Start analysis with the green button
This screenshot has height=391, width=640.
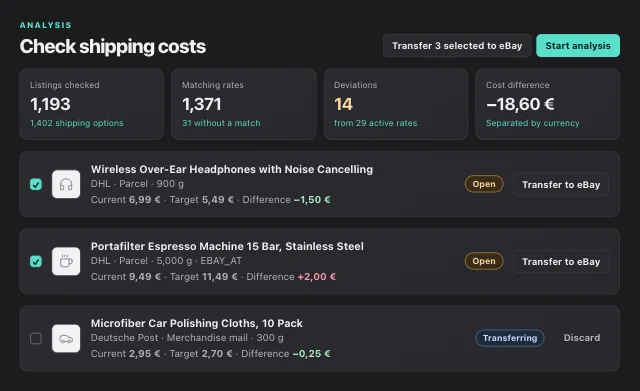(x=578, y=46)
